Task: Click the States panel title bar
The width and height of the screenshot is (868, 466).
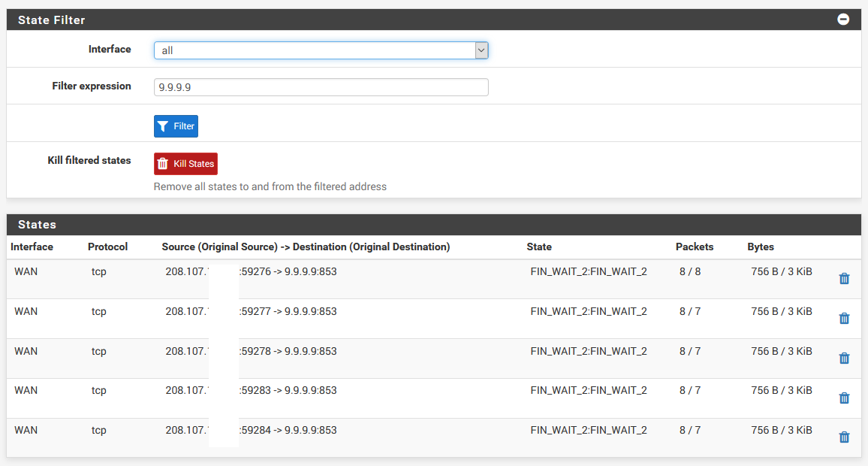Action: point(433,225)
